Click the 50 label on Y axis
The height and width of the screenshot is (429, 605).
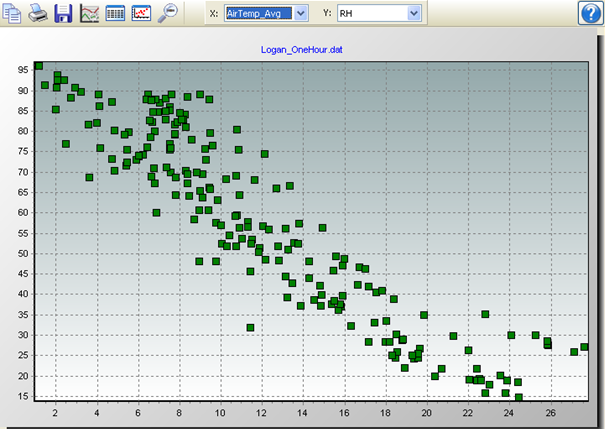[x=23, y=253]
